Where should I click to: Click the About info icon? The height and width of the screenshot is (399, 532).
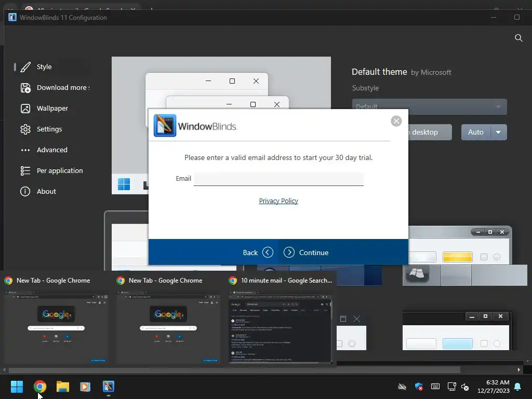tap(25, 191)
